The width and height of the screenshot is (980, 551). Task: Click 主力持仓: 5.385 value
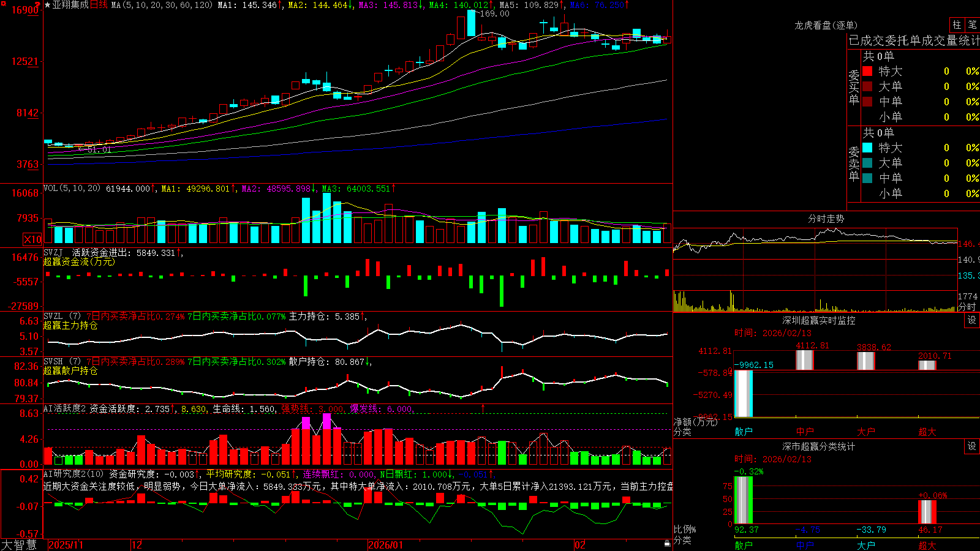328,317
